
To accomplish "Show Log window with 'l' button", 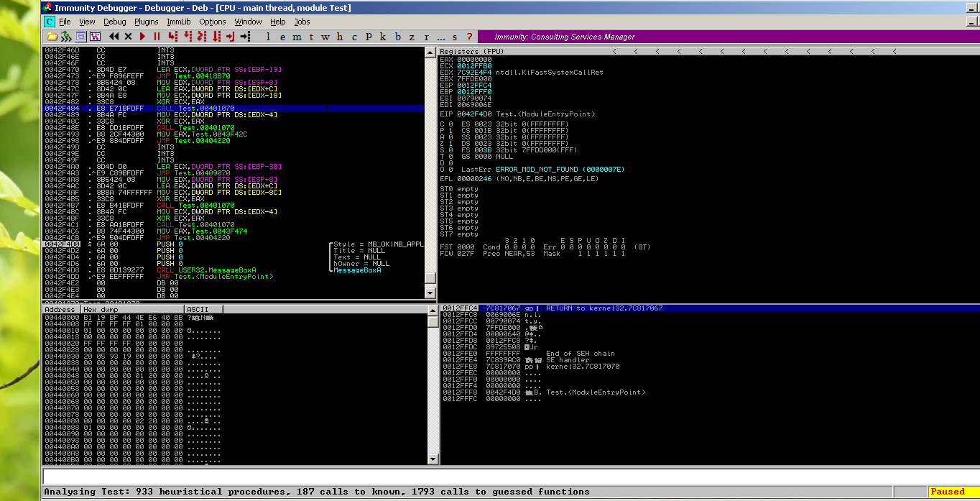I will coord(268,37).
